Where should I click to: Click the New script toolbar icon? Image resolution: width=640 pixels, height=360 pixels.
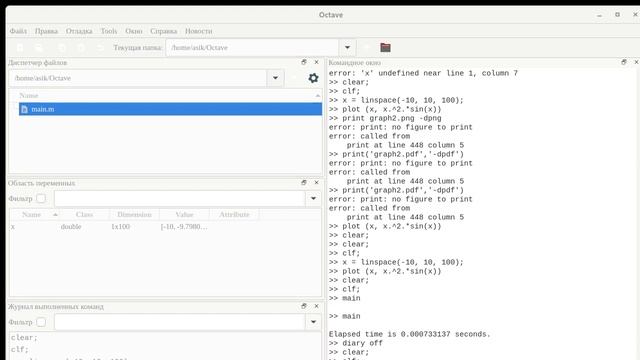point(20,48)
